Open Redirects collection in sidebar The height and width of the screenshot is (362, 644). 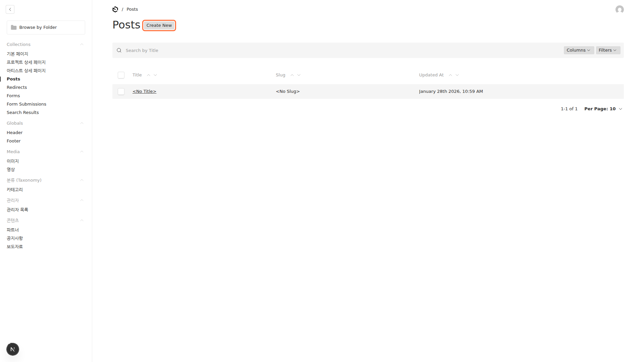tap(17, 87)
